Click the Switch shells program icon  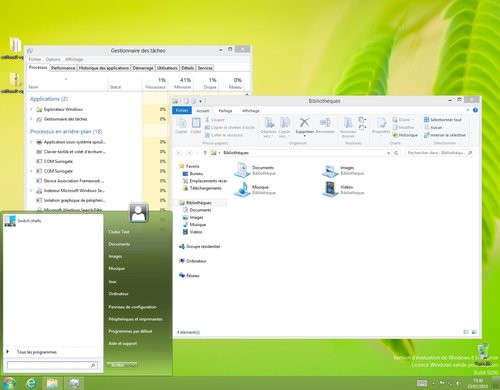pos(10,221)
